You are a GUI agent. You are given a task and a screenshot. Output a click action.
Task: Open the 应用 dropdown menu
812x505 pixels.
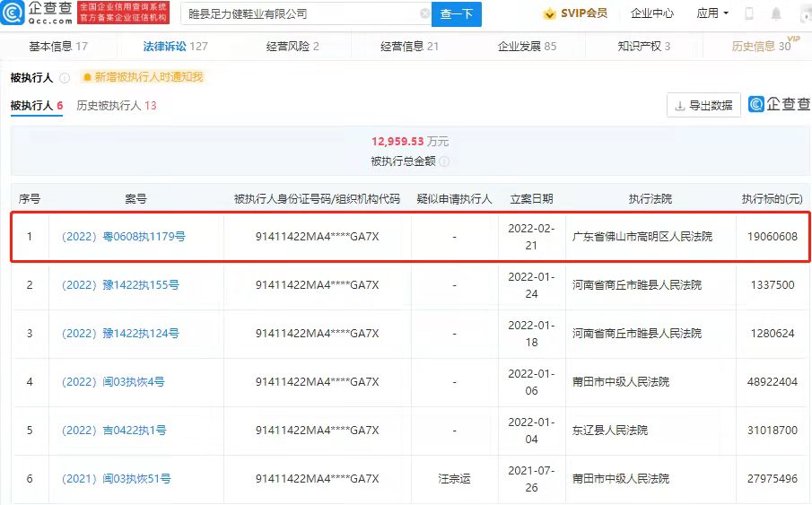(712, 13)
